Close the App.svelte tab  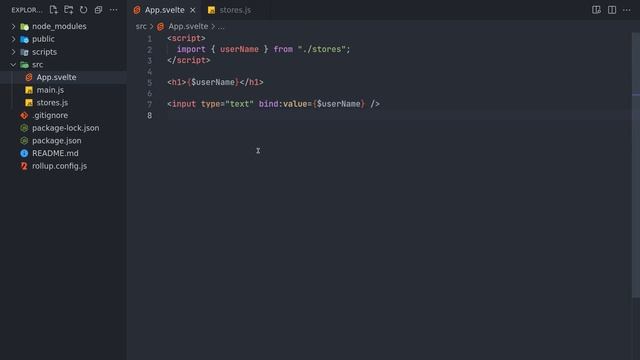click(x=193, y=10)
